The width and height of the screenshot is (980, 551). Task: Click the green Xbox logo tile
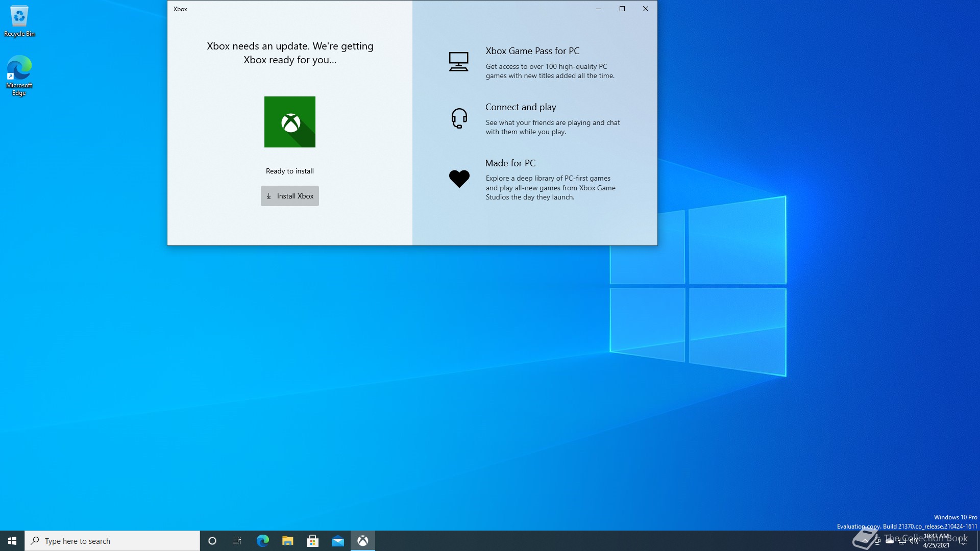point(290,122)
